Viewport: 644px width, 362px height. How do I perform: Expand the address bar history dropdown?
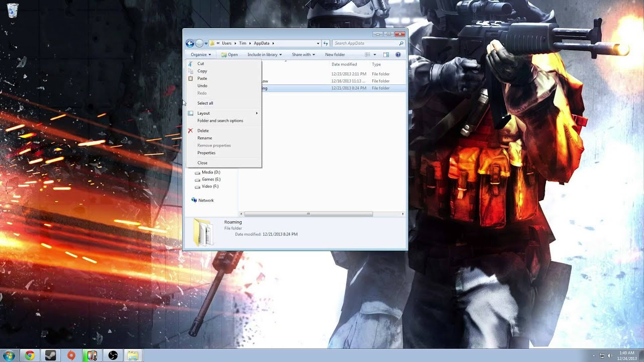pos(318,43)
